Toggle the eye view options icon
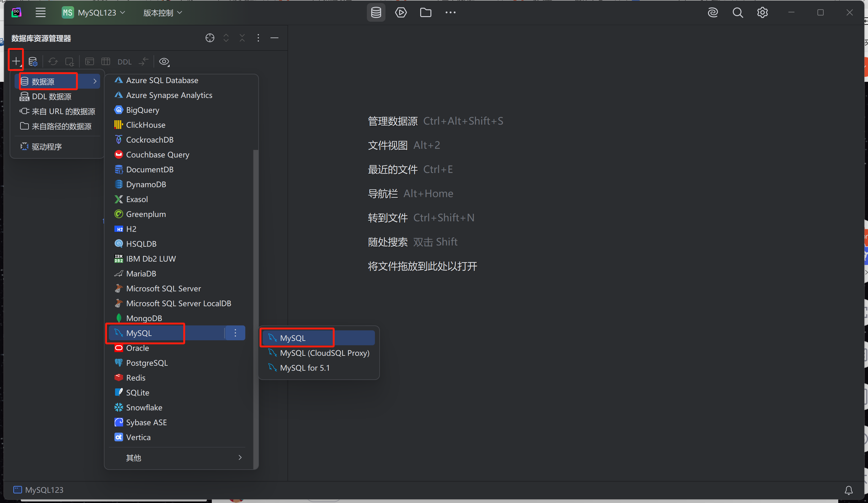The image size is (868, 503). pyautogui.click(x=164, y=62)
